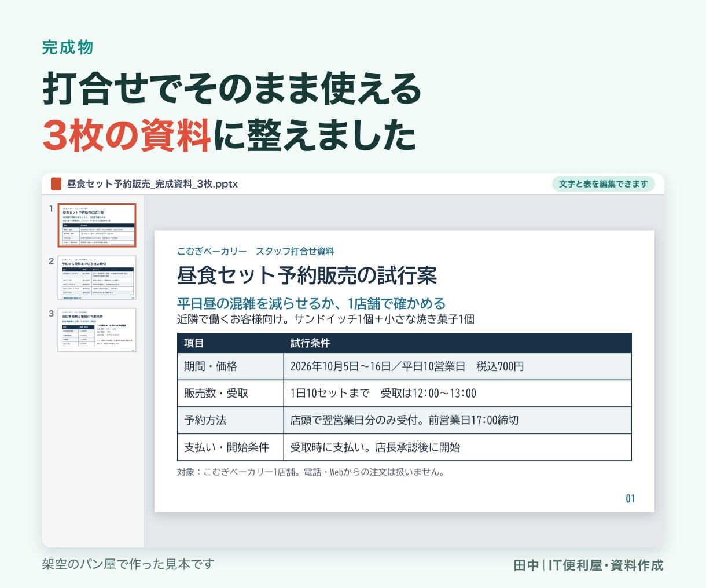
Task: Click the line starting 近隣で働くお客様向け
Action: tap(326, 319)
